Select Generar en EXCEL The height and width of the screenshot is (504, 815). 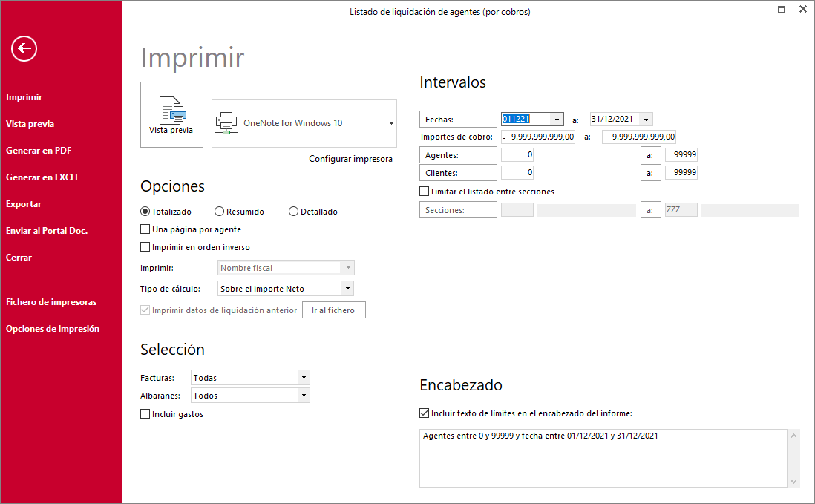[42, 177]
